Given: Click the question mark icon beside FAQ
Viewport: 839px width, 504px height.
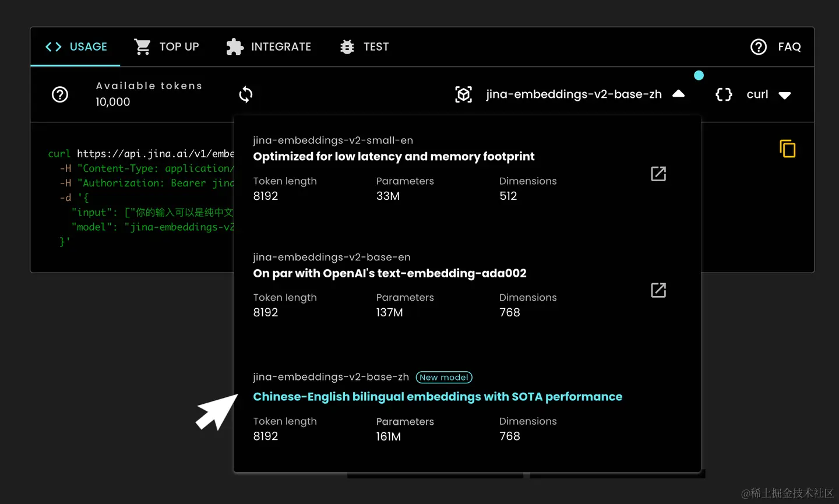Looking at the screenshot, I should (759, 47).
